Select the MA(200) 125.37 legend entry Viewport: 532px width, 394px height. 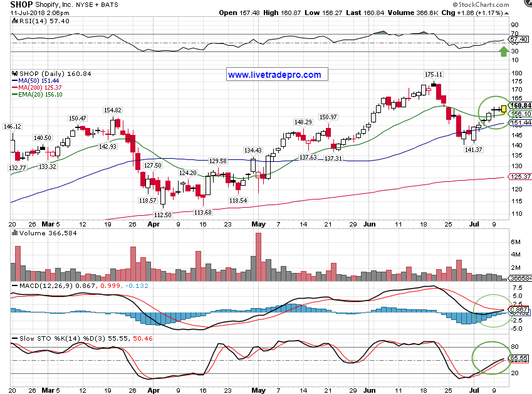pyautogui.click(x=39, y=88)
